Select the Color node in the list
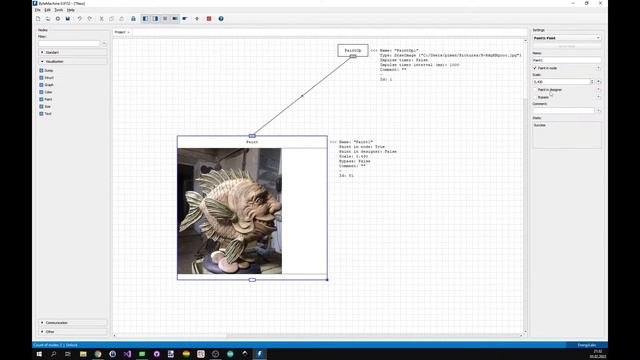 pos(46,92)
